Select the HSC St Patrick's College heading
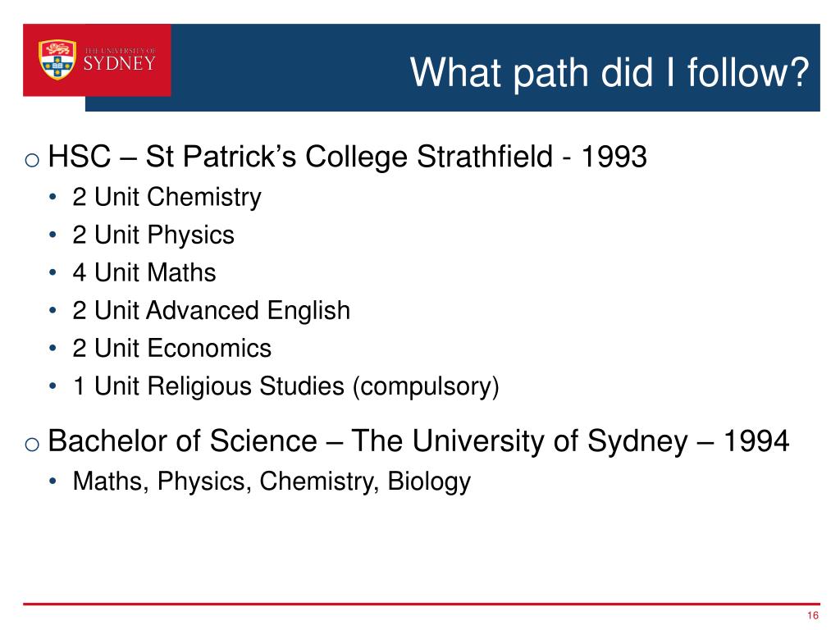Image resolution: width=840 pixels, height=630 pixels. [x=348, y=157]
